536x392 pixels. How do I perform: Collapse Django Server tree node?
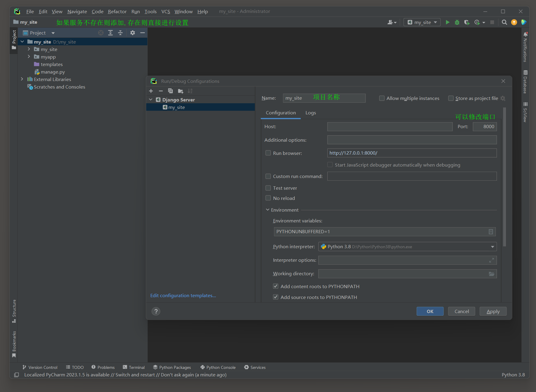point(151,99)
